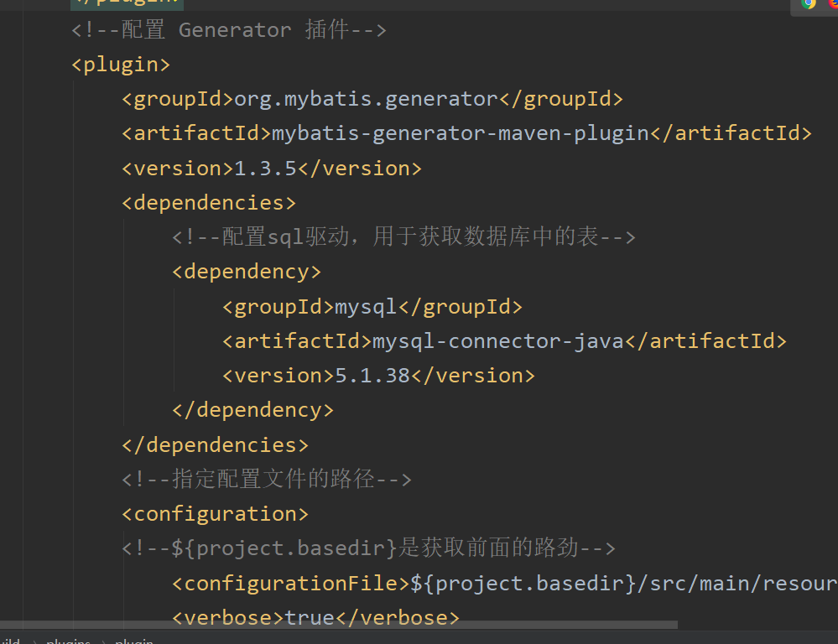Click the <configurationFile> tag
Image resolution: width=838 pixels, height=644 pixels.
click(x=290, y=583)
